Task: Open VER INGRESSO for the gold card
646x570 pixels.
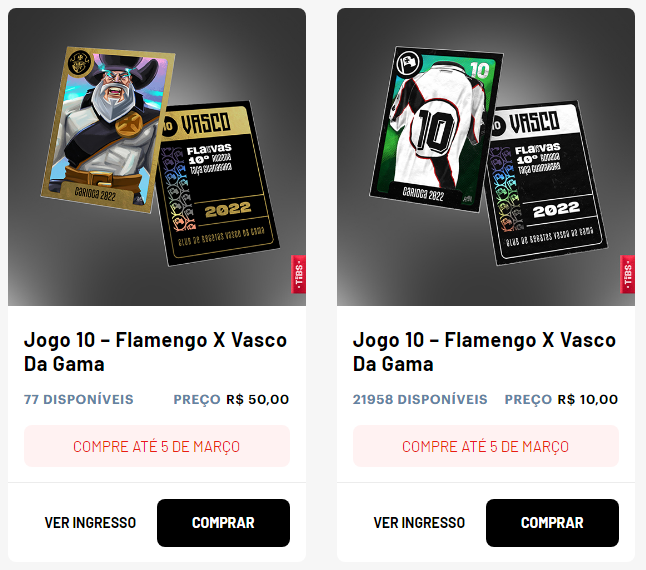Action: pos(90,523)
